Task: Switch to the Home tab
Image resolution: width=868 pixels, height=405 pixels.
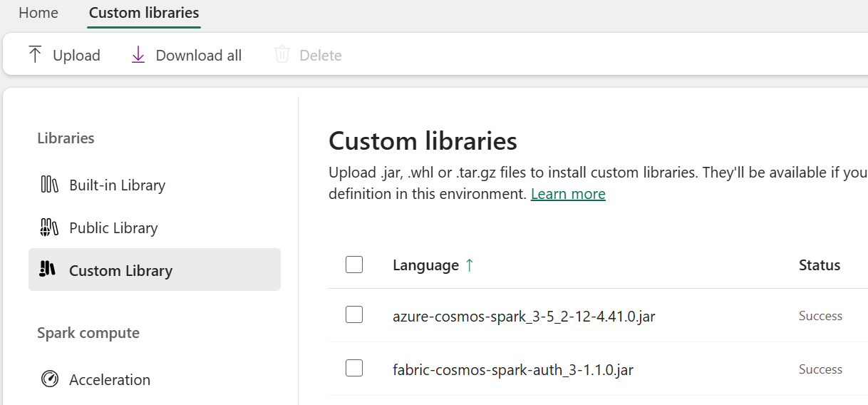Action: tap(38, 13)
